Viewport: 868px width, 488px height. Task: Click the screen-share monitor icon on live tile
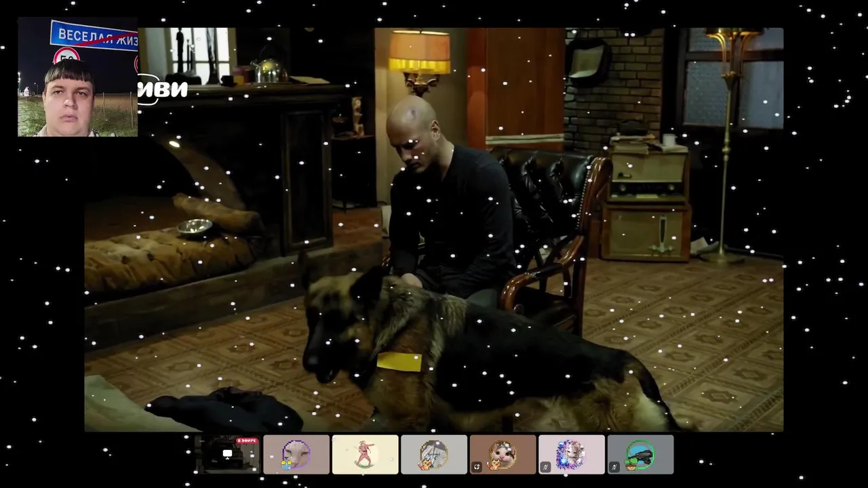227,454
